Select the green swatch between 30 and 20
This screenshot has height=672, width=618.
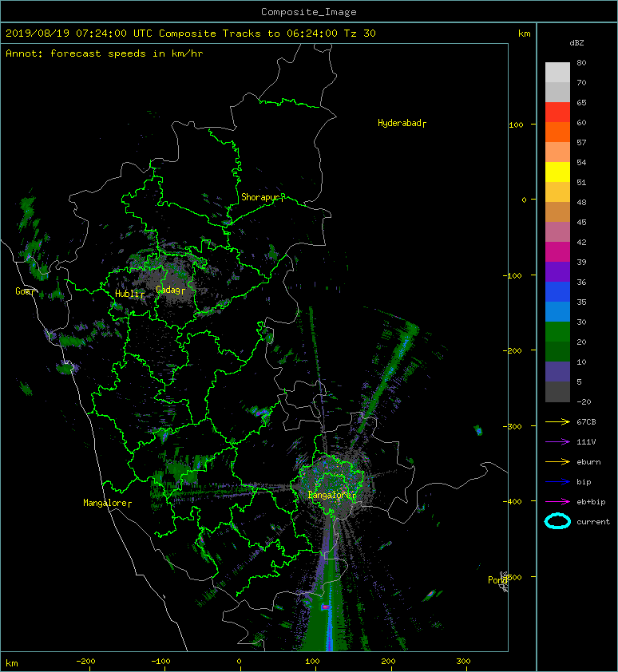pyautogui.click(x=557, y=331)
